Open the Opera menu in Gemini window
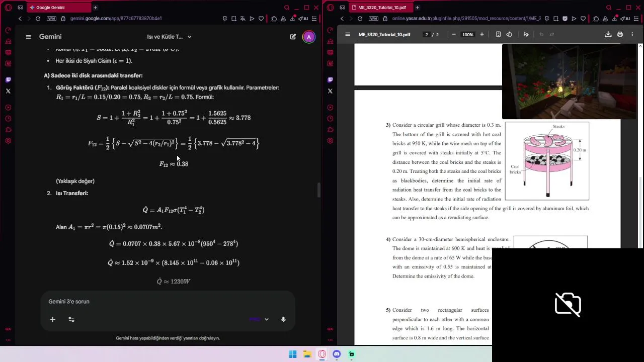 (8, 8)
